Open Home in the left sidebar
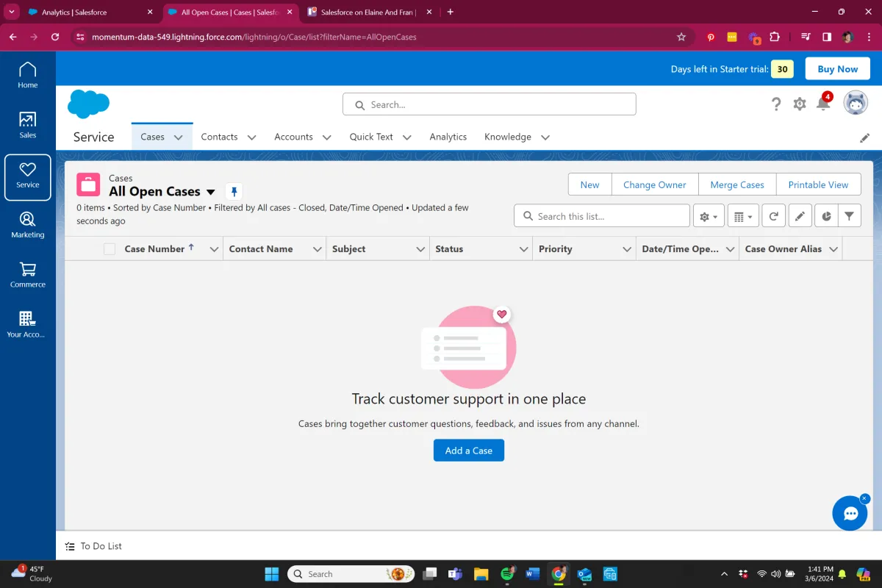Screen dimensions: 882x588 coord(27,76)
